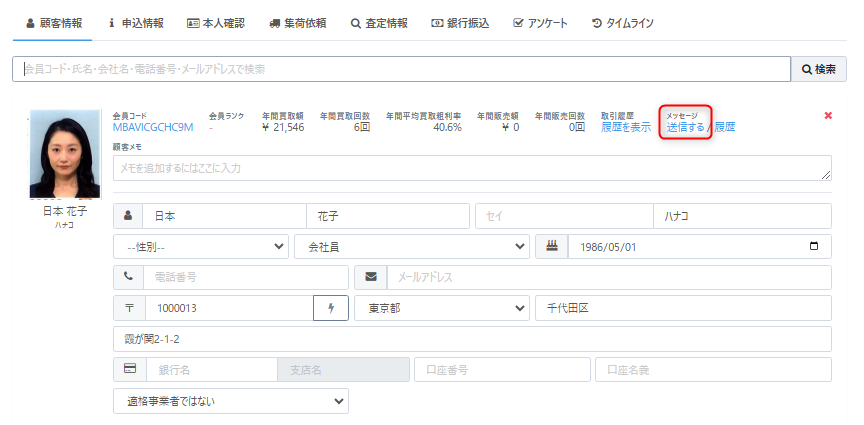Click the red X delete icon
This screenshot has width=864, height=425.
pos(828,116)
